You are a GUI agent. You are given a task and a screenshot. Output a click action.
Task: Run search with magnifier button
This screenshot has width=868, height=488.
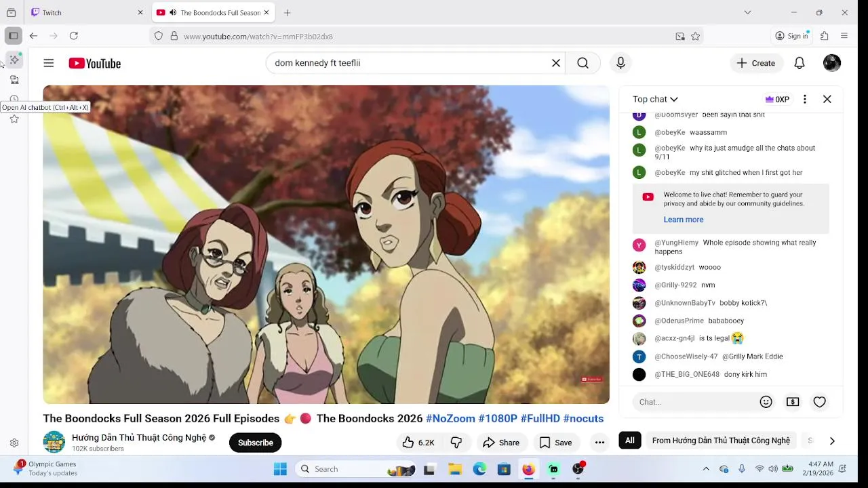pos(583,63)
